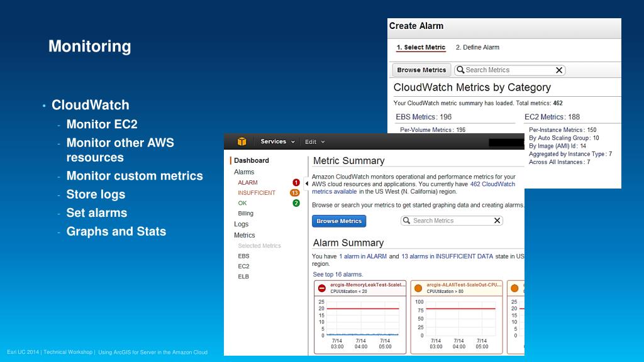
Task: Open 462 CloudWatch metrics available link
Action: click(x=414, y=188)
